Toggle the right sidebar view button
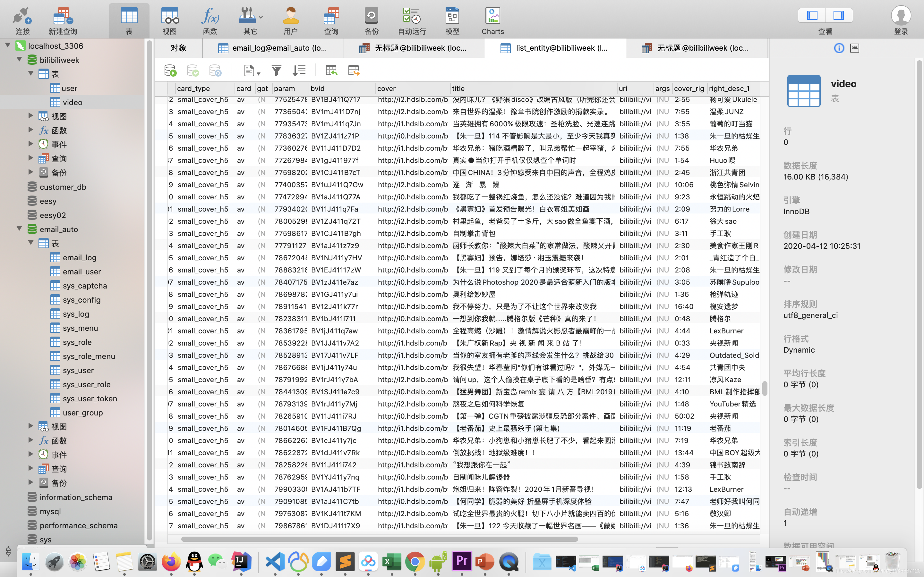Image resolution: width=924 pixels, height=577 pixels. pyautogui.click(x=838, y=16)
